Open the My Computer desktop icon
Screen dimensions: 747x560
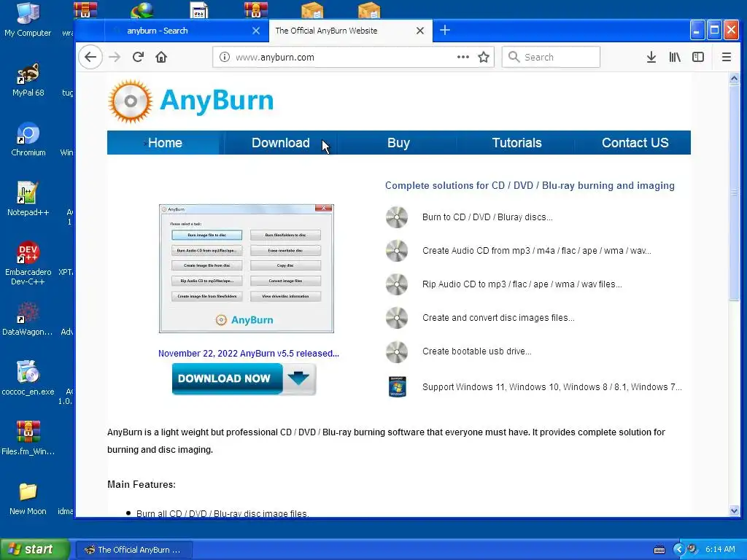click(x=28, y=20)
